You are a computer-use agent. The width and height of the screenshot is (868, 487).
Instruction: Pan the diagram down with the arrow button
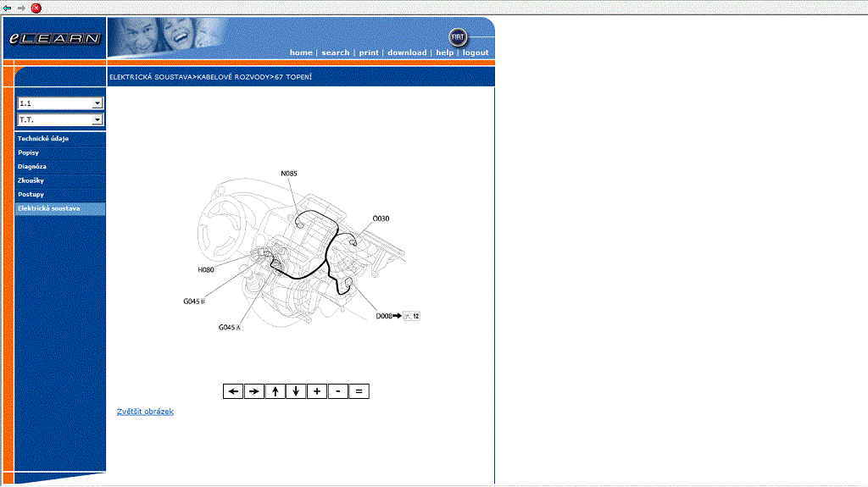pyautogui.click(x=296, y=391)
